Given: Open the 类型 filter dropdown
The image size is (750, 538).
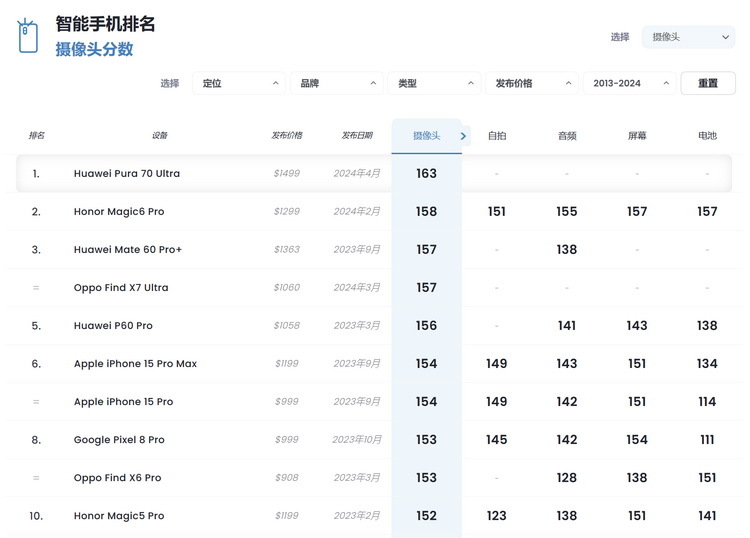Looking at the screenshot, I should tap(433, 83).
